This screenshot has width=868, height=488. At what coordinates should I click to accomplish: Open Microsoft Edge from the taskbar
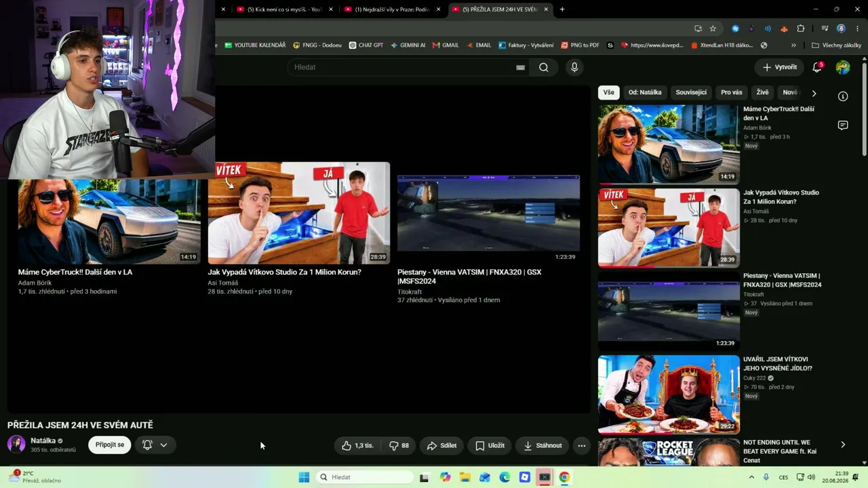click(505, 477)
